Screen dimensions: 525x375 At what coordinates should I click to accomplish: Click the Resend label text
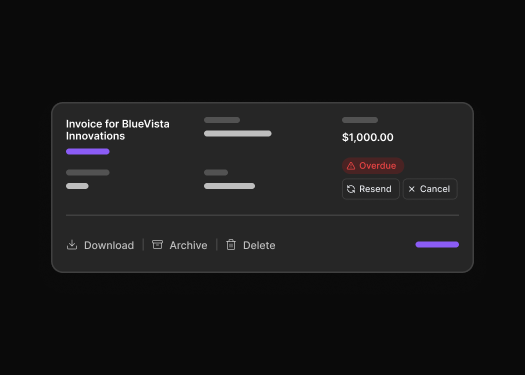click(375, 189)
